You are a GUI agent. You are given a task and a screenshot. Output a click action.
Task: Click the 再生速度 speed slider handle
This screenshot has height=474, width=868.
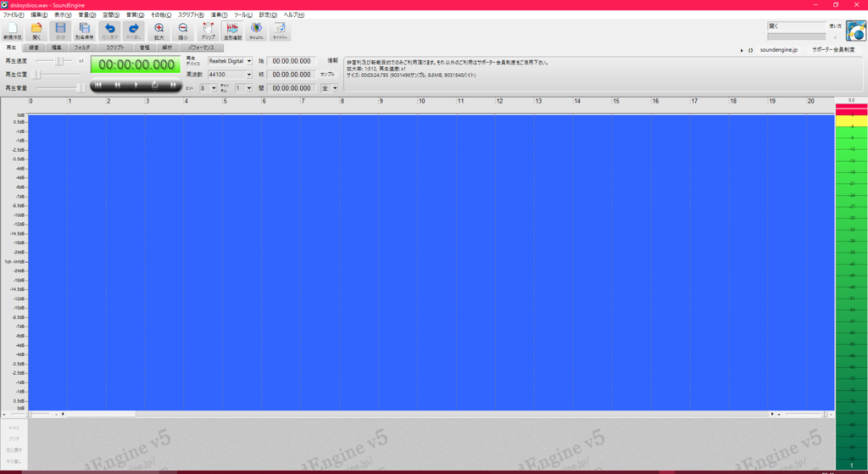(x=59, y=61)
